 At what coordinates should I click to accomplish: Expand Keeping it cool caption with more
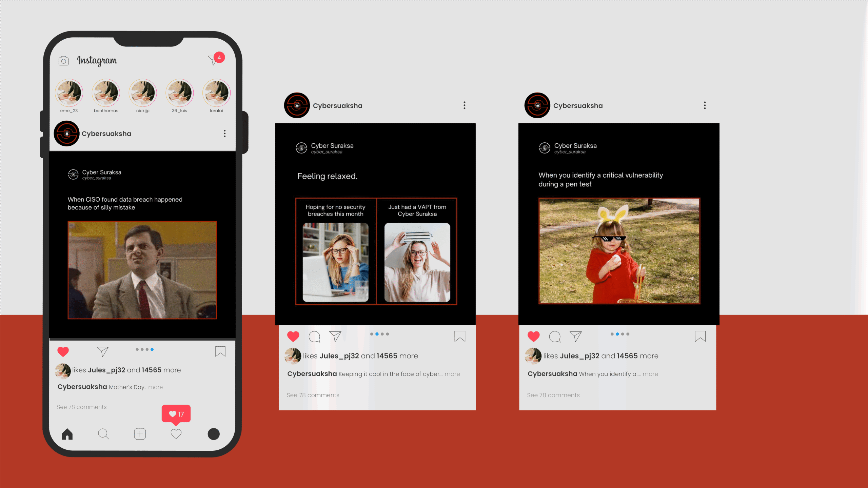coord(452,374)
